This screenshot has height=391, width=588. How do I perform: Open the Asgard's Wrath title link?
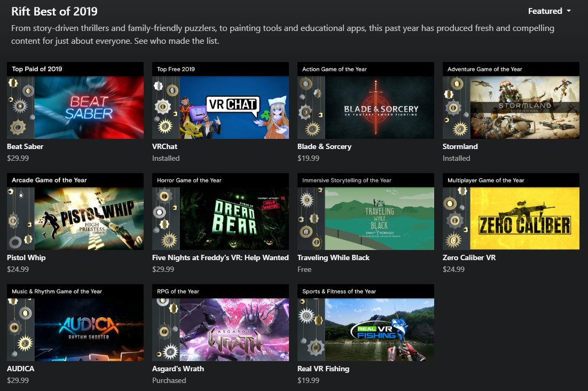(178, 369)
